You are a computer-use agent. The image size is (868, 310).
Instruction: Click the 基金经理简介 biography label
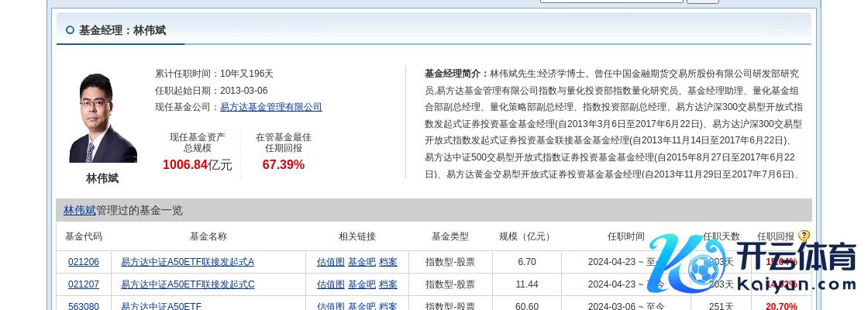click(456, 74)
